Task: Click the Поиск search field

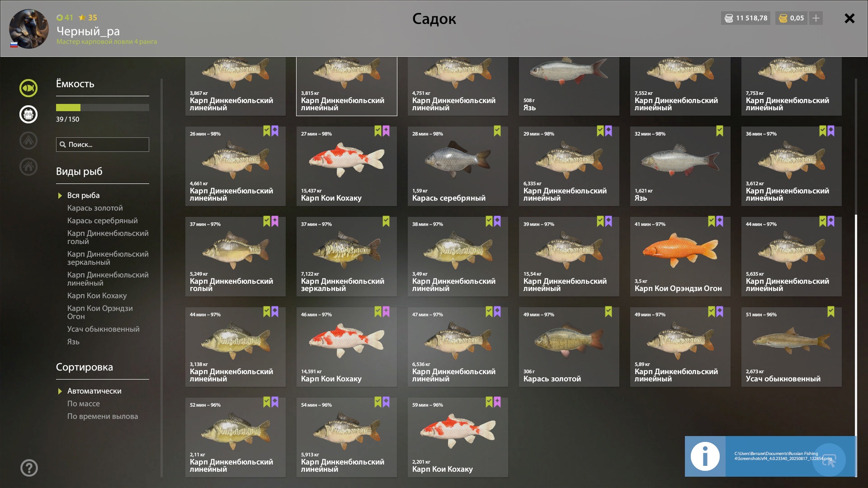Action: click(x=103, y=145)
